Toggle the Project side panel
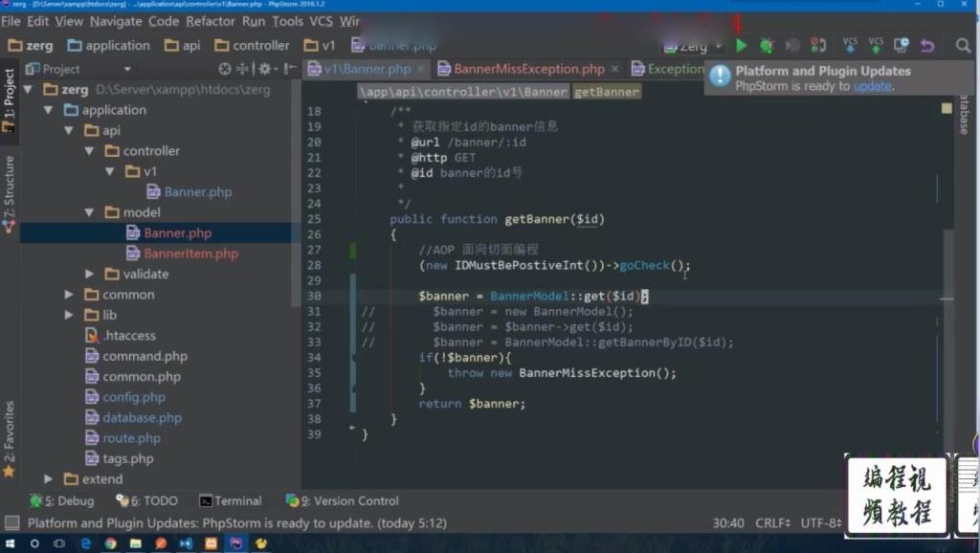This screenshot has height=553, width=980. [9, 100]
